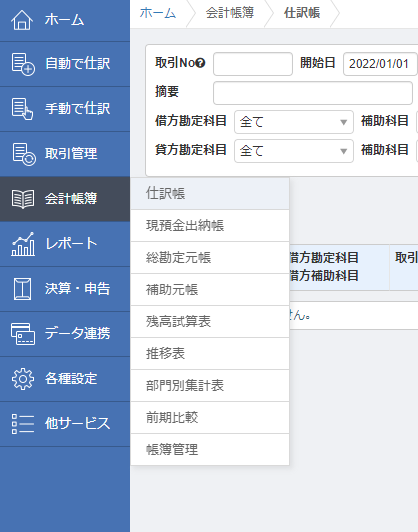The width and height of the screenshot is (418, 532).
Task: Click the 決算・申告 envelope icon
Action: (22, 289)
